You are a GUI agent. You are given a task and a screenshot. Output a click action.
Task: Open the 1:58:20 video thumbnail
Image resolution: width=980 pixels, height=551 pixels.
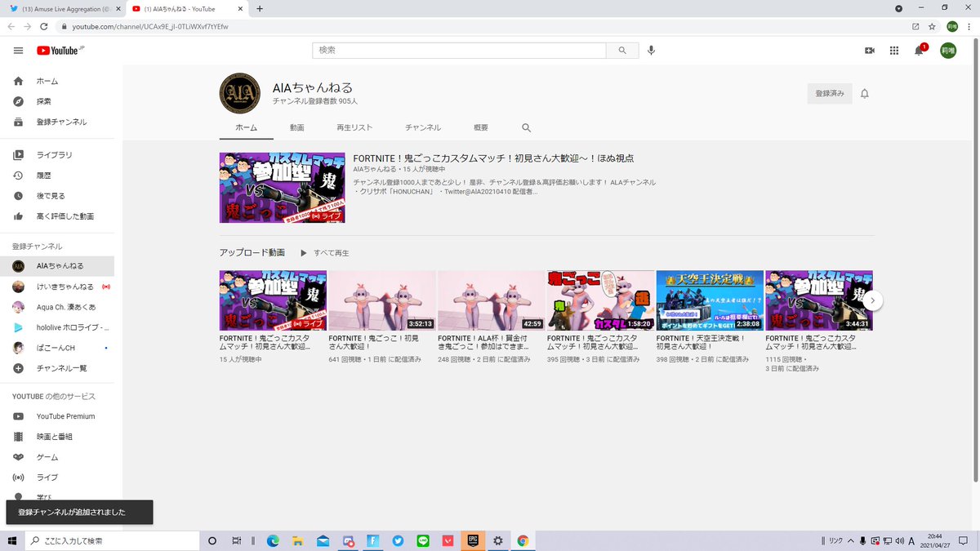(x=600, y=300)
